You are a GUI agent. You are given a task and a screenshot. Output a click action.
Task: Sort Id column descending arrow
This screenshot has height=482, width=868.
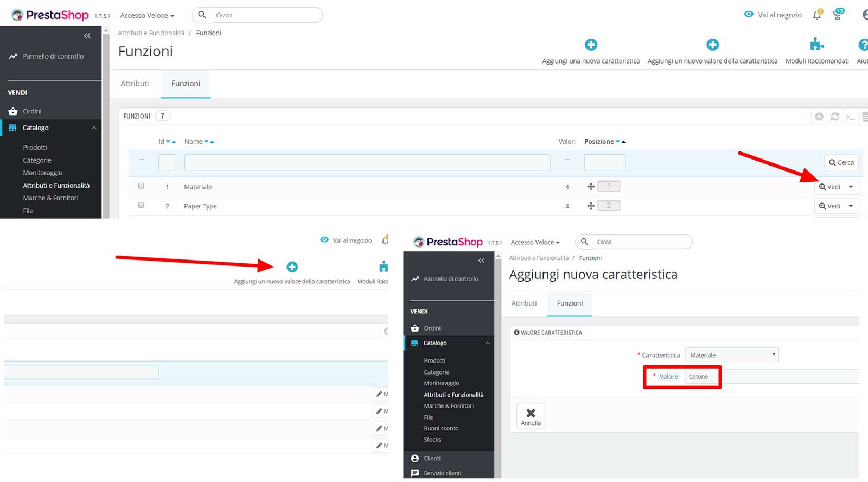pos(168,142)
